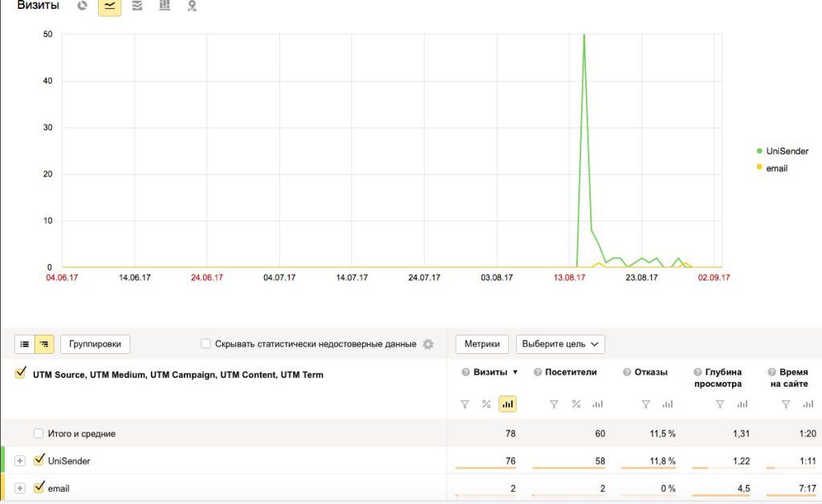Viewport: 822px width, 504px height.
Task: Expand the UniSender row
Action: pyautogui.click(x=20, y=461)
